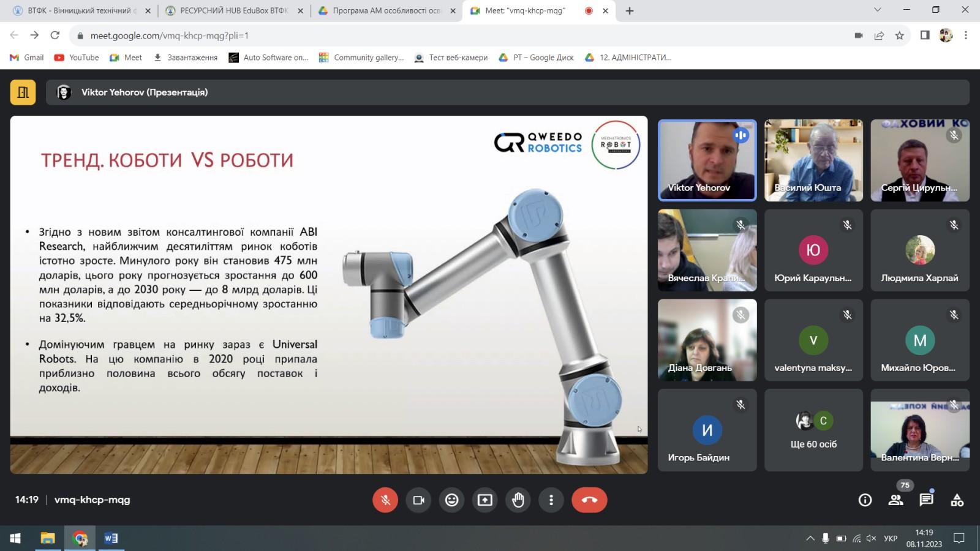Show hidden system tray icons
980x551 pixels.
(810, 538)
